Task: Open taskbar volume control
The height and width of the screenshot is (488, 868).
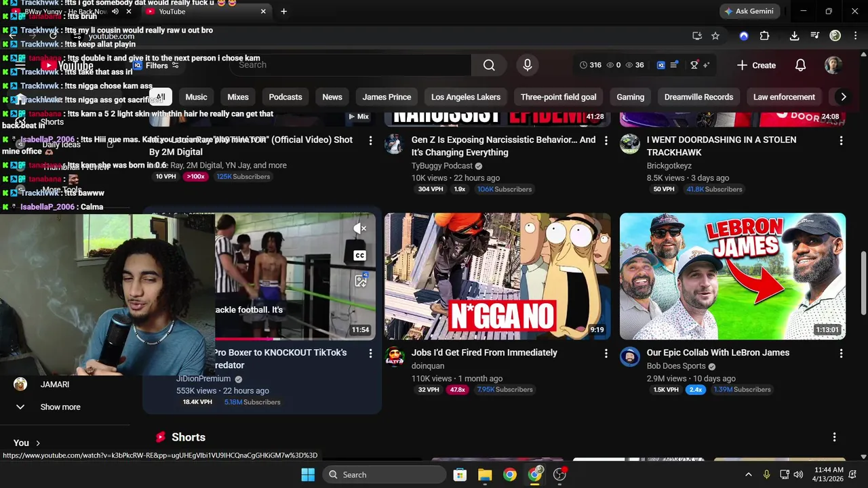Action: click(x=799, y=474)
